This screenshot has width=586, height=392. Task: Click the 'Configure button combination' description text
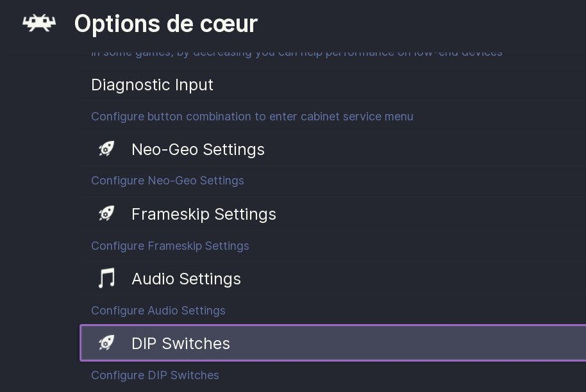252,117
